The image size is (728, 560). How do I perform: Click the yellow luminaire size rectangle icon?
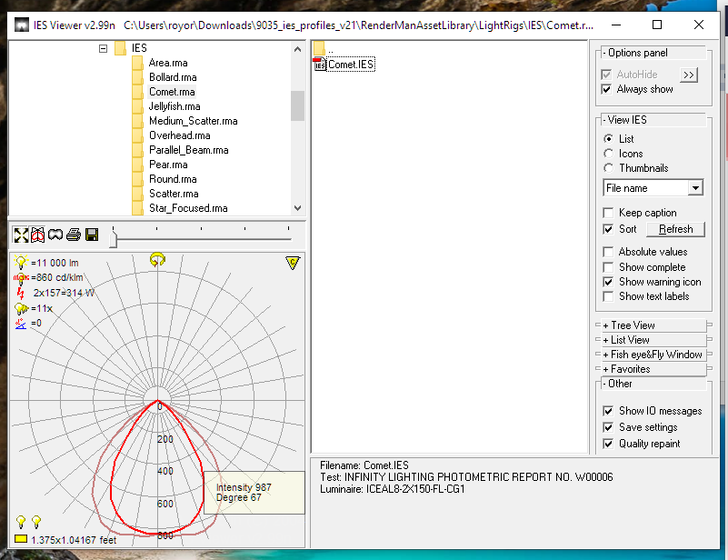[x=20, y=539]
